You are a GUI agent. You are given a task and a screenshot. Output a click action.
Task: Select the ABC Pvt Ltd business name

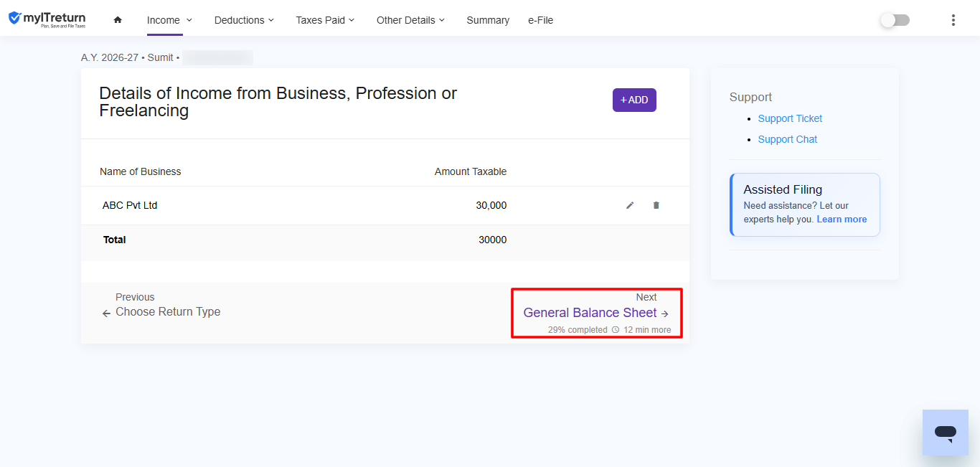tap(130, 205)
